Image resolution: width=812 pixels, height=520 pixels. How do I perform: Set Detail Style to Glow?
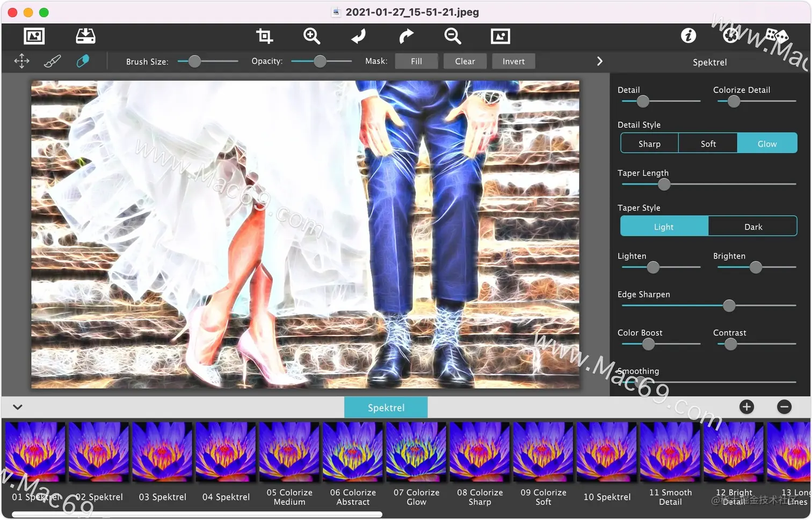767,144
